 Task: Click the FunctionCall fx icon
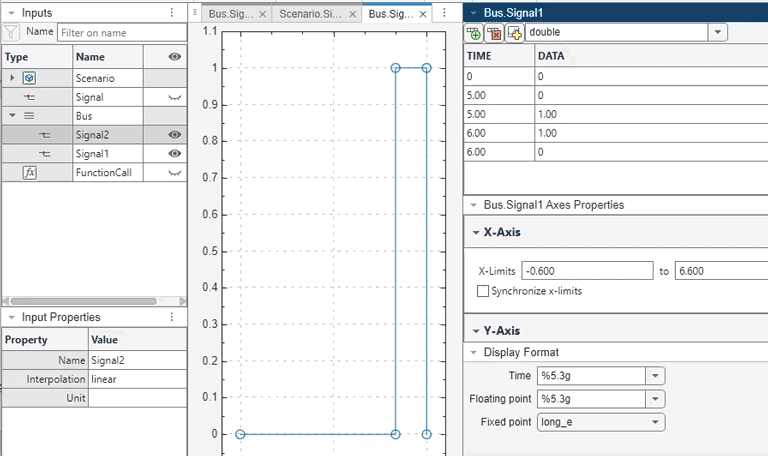(x=29, y=173)
